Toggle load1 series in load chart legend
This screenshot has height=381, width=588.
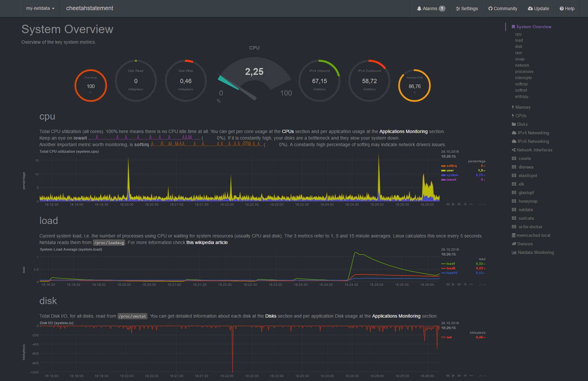pos(450,264)
